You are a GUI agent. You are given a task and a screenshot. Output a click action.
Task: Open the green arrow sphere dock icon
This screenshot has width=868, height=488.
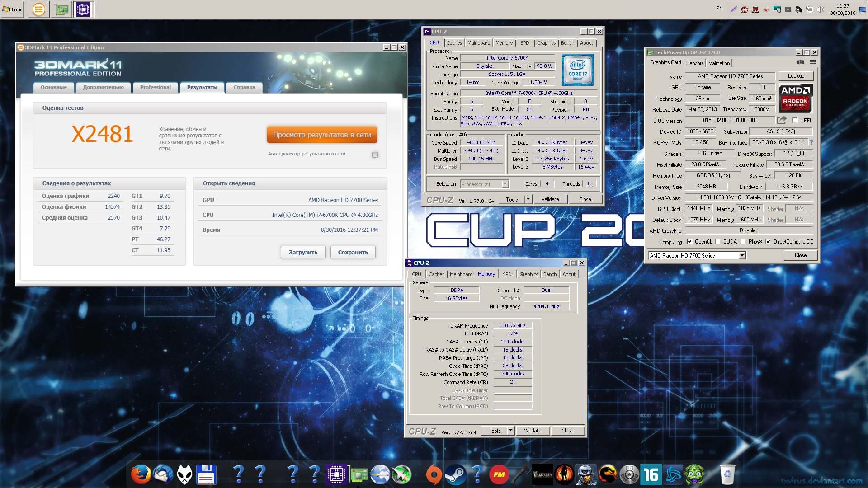[x=401, y=474]
